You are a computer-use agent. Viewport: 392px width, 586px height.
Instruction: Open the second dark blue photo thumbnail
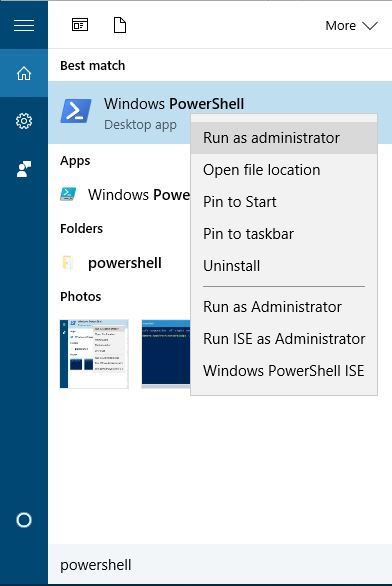click(166, 353)
